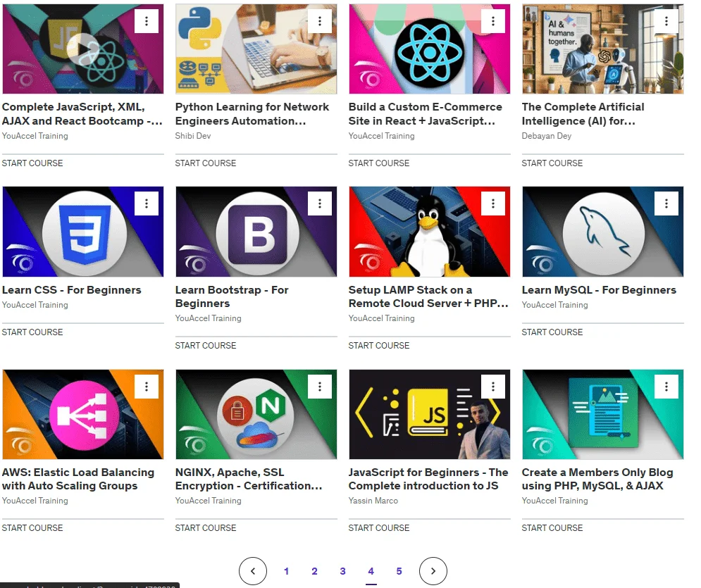Click instructor name Debayan Dey
Image resolution: width=701 pixels, height=588 pixels.
point(546,136)
